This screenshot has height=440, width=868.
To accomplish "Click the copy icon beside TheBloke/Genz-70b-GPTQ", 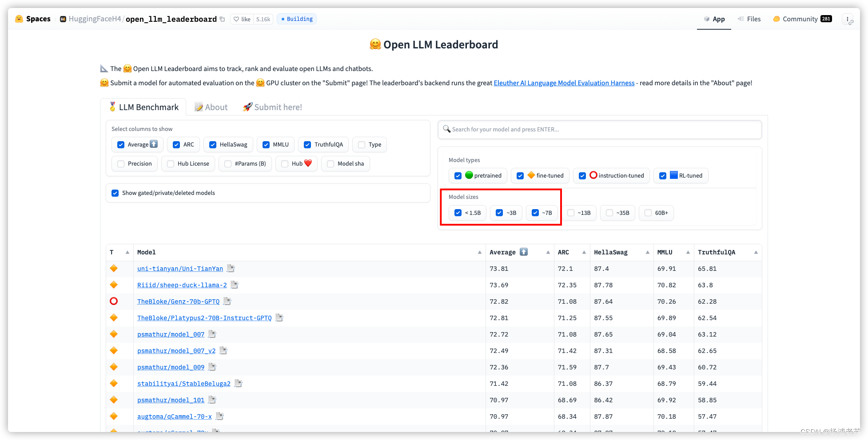I will (227, 301).
